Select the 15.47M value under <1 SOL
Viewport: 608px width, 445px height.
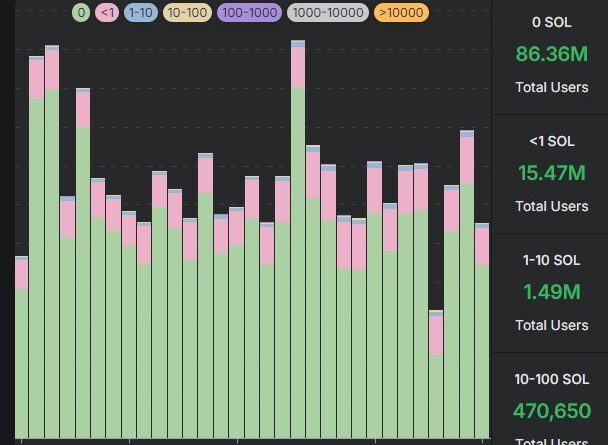click(x=551, y=173)
